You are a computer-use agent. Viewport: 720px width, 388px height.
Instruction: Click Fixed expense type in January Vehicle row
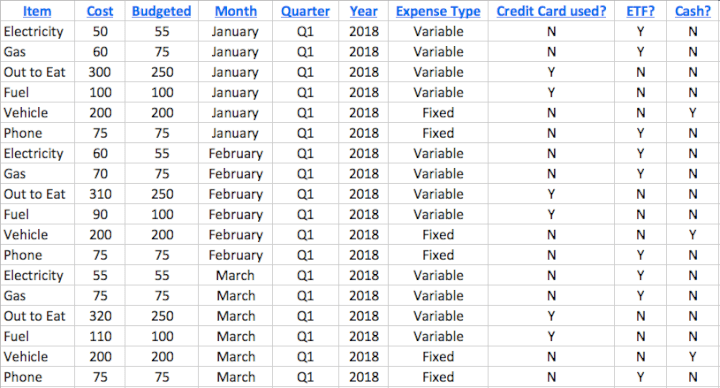[438, 112]
